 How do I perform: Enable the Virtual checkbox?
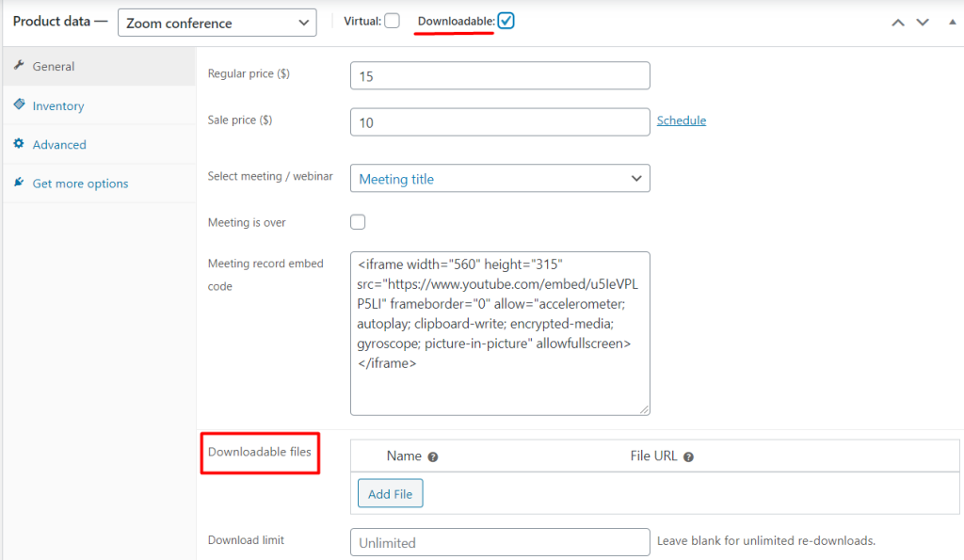click(x=392, y=19)
